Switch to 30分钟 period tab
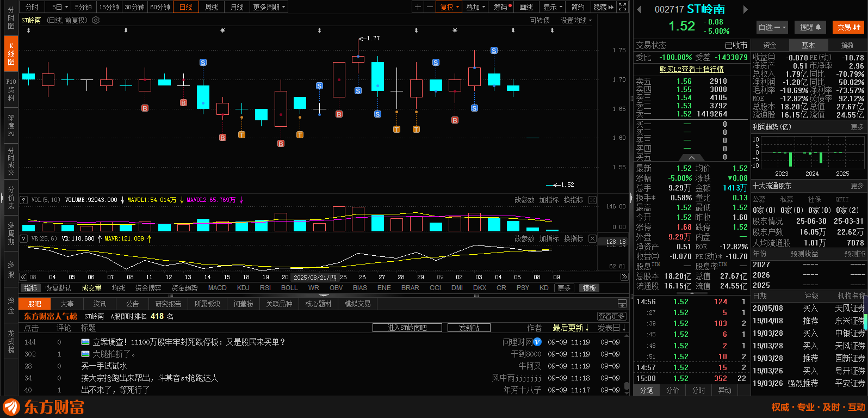 click(134, 7)
